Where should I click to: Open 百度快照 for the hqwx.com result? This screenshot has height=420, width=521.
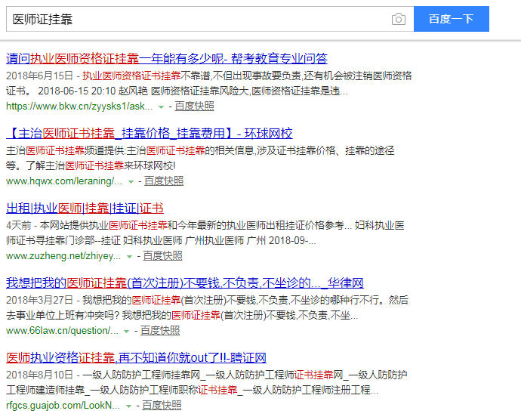(x=164, y=181)
